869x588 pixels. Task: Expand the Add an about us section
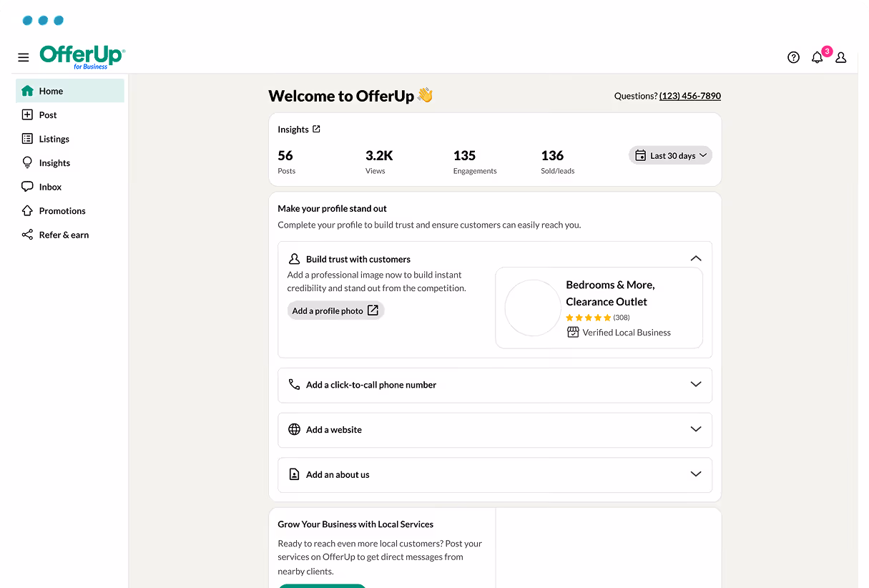[495, 475]
